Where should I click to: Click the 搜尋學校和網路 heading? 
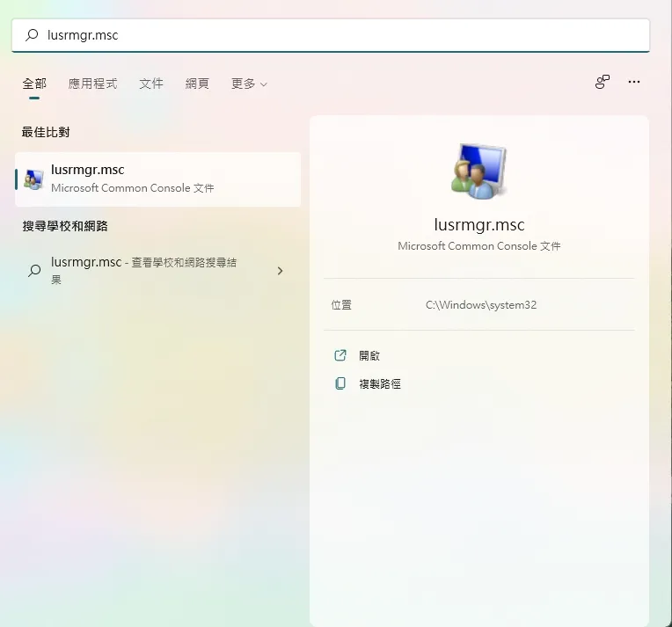[x=65, y=226]
